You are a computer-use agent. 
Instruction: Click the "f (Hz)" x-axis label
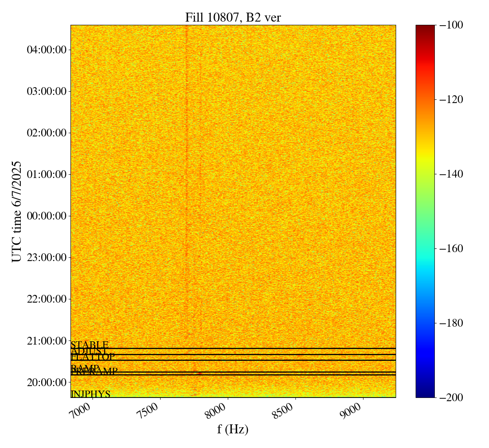tap(233, 429)
